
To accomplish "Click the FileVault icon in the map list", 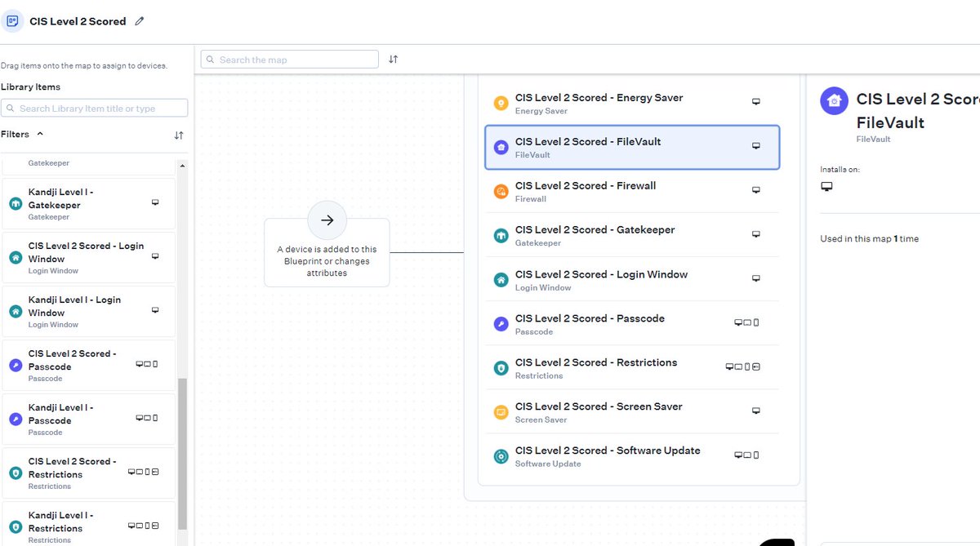I will point(501,148).
